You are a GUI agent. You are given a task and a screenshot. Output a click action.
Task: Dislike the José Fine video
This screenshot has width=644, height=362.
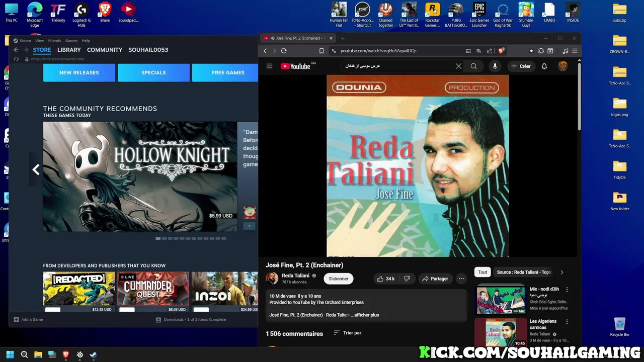[407, 279]
